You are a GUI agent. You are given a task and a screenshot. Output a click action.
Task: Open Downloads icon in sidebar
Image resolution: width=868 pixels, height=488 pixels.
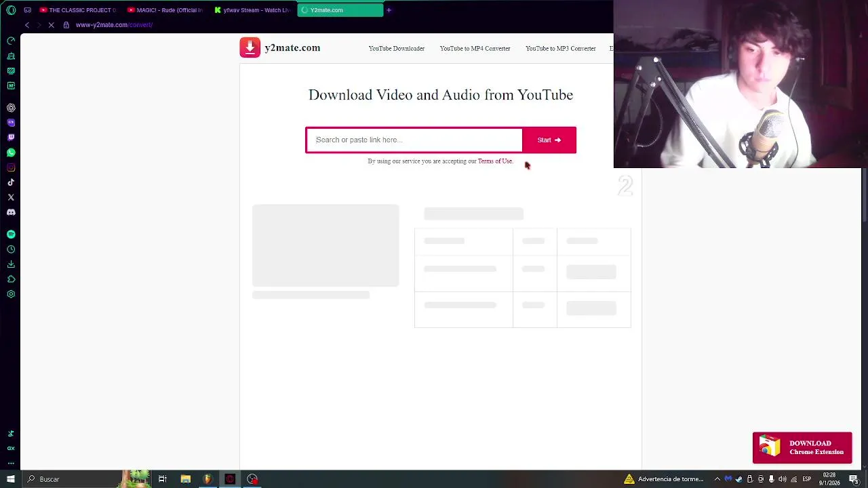click(x=11, y=264)
